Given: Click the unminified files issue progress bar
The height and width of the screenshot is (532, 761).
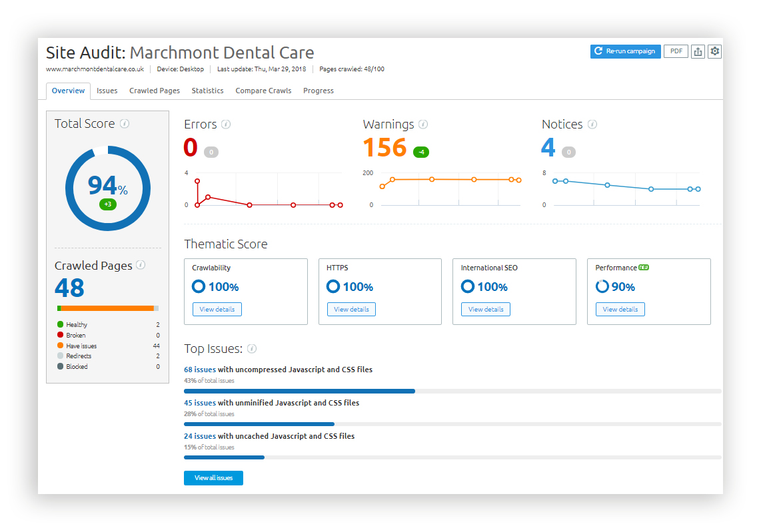Looking at the screenshot, I should click(x=453, y=424).
